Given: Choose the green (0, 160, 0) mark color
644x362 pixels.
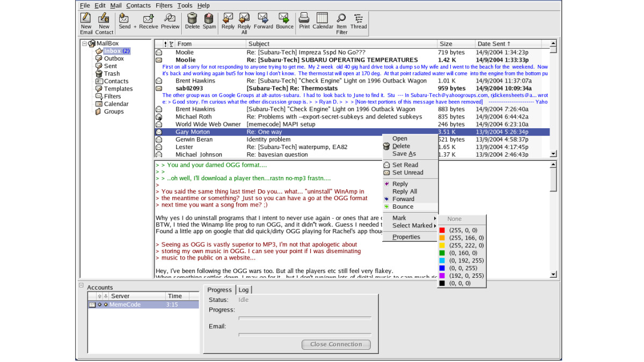Looking at the screenshot, I should 462,253.
